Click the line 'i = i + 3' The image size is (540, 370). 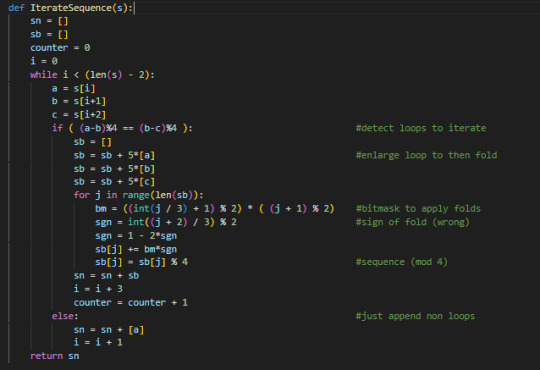click(98, 288)
